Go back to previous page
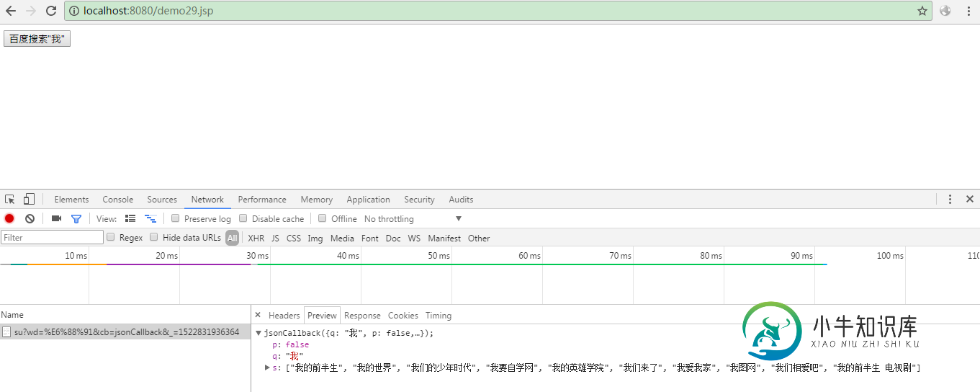 pos(11,11)
